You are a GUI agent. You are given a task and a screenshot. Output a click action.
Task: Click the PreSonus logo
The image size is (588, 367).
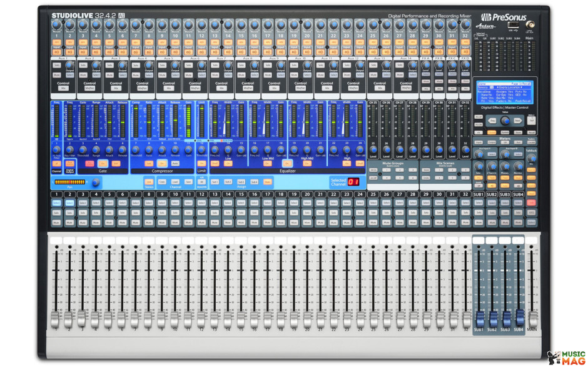click(x=504, y=18)
